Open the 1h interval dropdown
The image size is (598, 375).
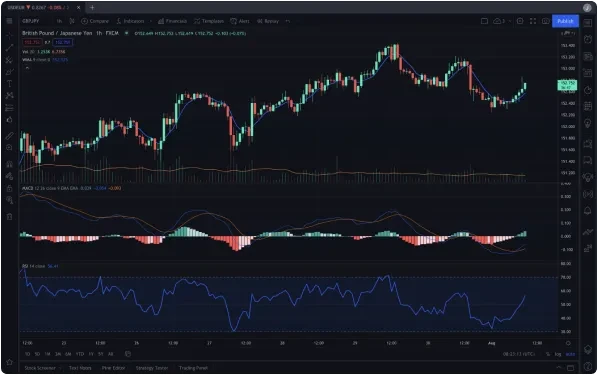click(x=59, y=21)
